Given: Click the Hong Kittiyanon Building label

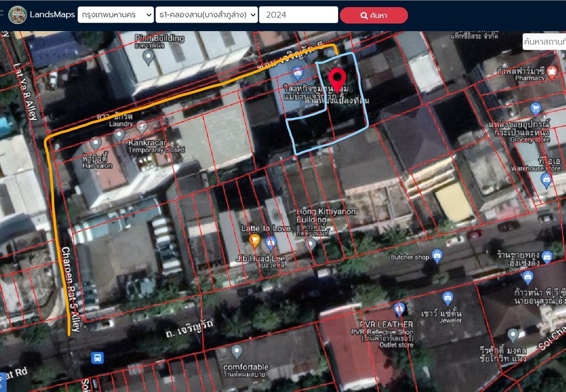Looking at the screenshot, I should [x=326, y=216].
